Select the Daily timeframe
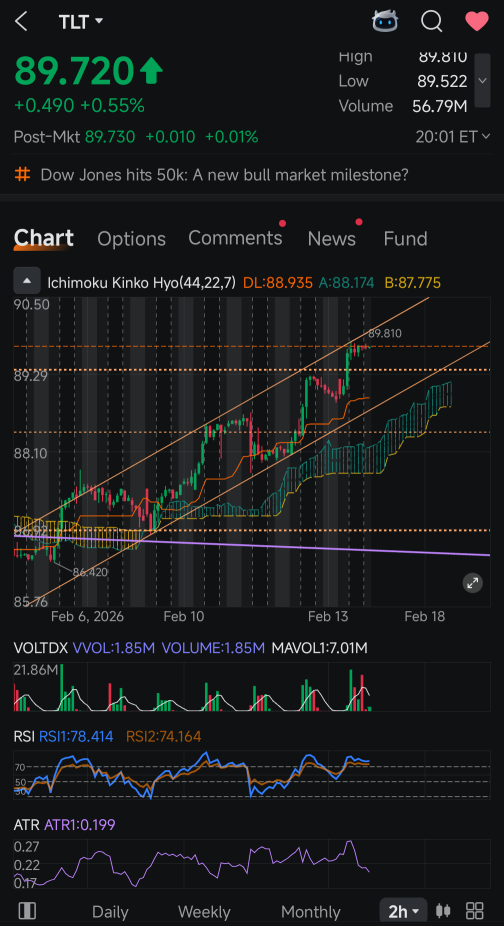 110,911
